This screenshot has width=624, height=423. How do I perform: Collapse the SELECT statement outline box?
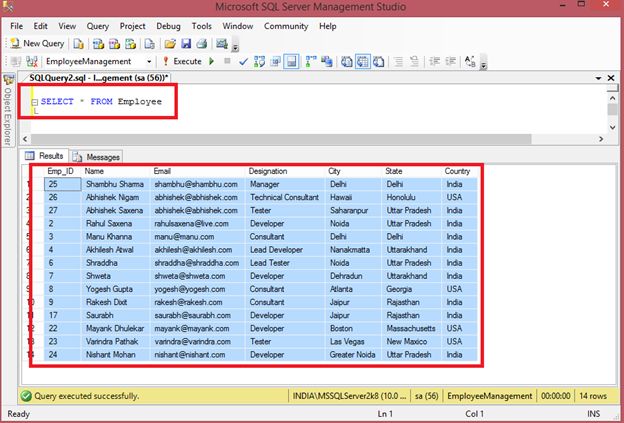coord(33,102)
